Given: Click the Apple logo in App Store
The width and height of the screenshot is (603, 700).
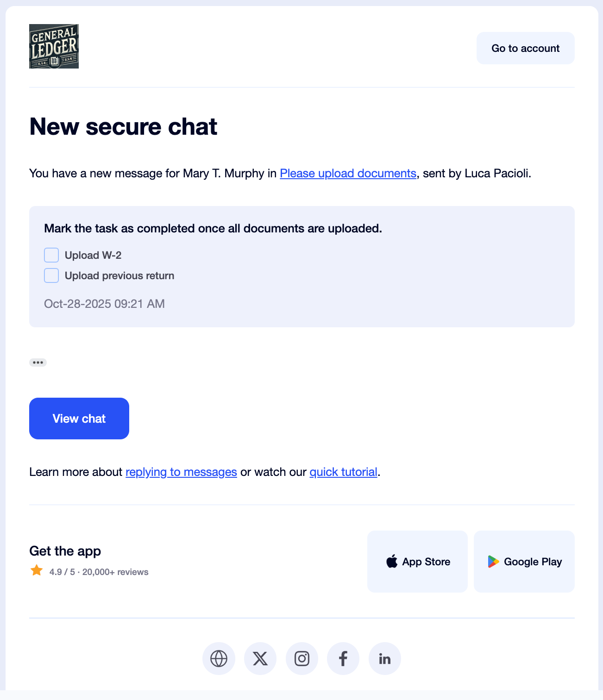Looking at the screenshot, I should [392, 562].
